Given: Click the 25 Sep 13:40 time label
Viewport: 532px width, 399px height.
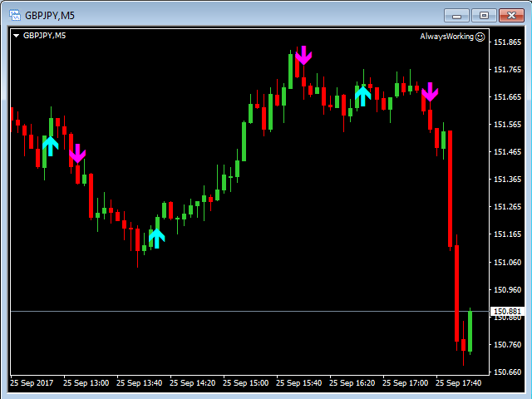Looking at the screenshot, I should (x=139, y=383).
